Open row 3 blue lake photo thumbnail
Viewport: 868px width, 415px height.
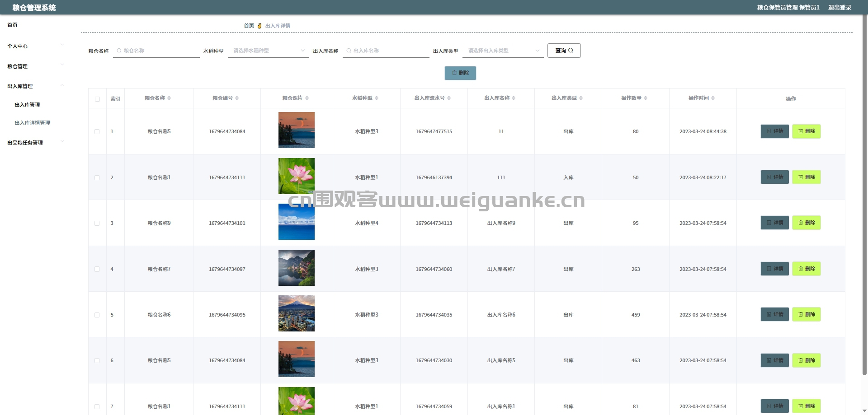click(x=297, y=222)
